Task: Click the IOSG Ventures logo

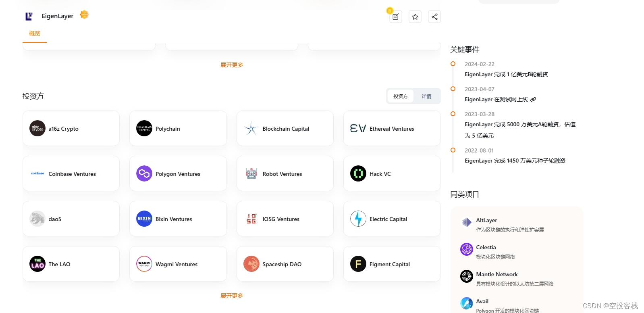Action: pyautogui.click(x=251, y=219)
